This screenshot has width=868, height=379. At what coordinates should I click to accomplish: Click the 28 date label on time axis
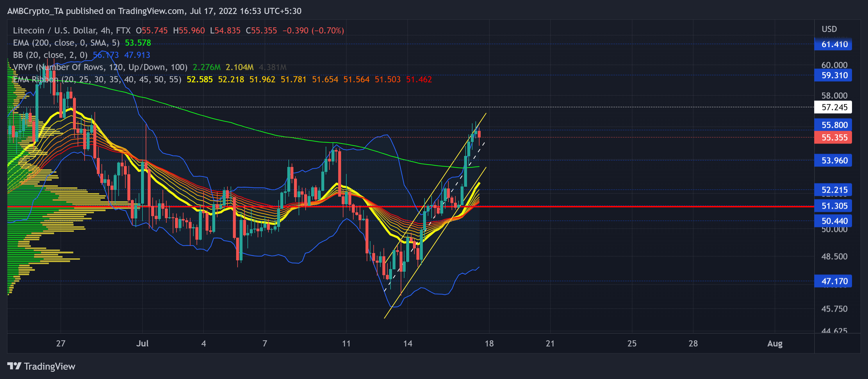click(693, 343)
